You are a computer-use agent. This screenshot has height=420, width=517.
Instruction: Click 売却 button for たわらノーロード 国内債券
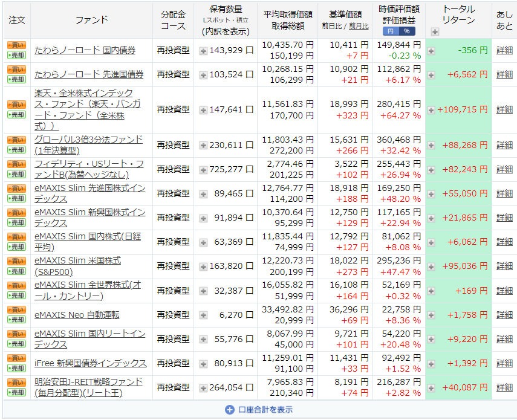click(16, 56)
